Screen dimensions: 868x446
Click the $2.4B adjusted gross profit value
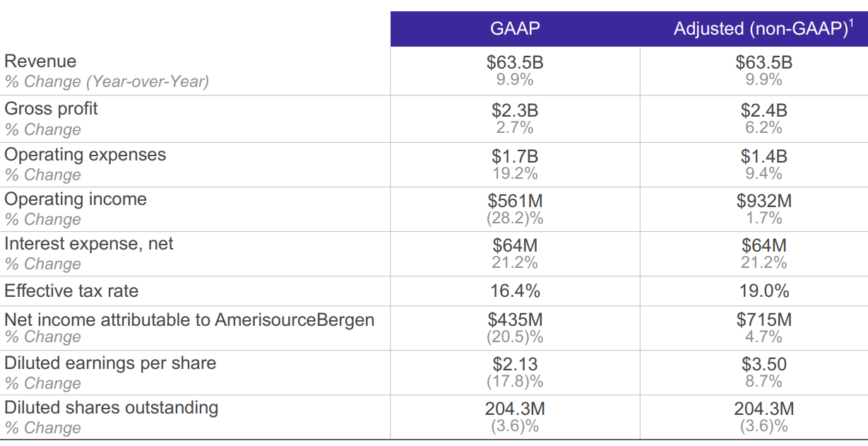[x=763, y=111]
